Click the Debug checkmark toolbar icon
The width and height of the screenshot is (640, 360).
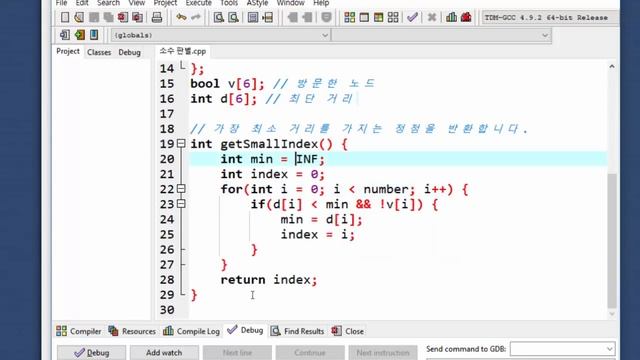[413, 17]
